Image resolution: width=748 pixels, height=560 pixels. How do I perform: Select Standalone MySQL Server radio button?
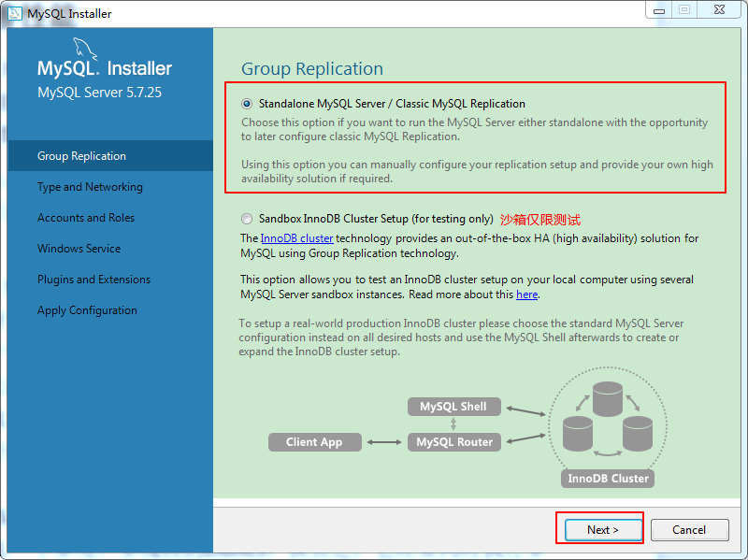(x=247, y=104)
